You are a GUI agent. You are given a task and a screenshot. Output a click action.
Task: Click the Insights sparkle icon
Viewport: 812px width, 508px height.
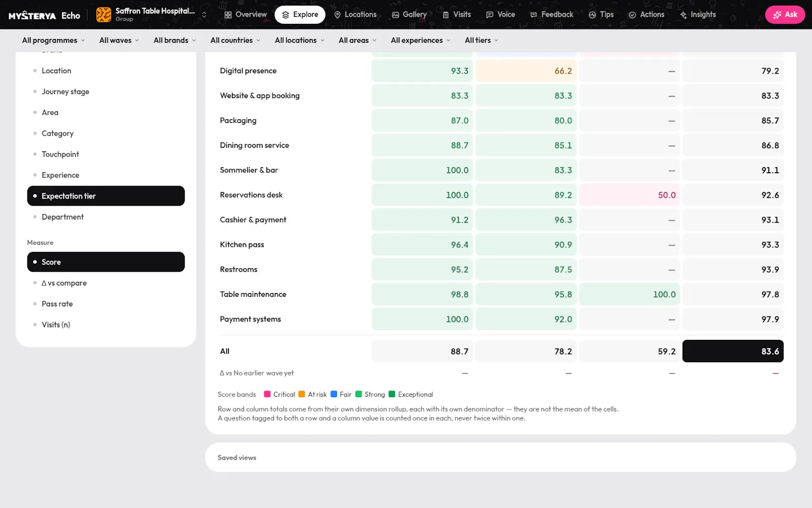tap(684, 15)
